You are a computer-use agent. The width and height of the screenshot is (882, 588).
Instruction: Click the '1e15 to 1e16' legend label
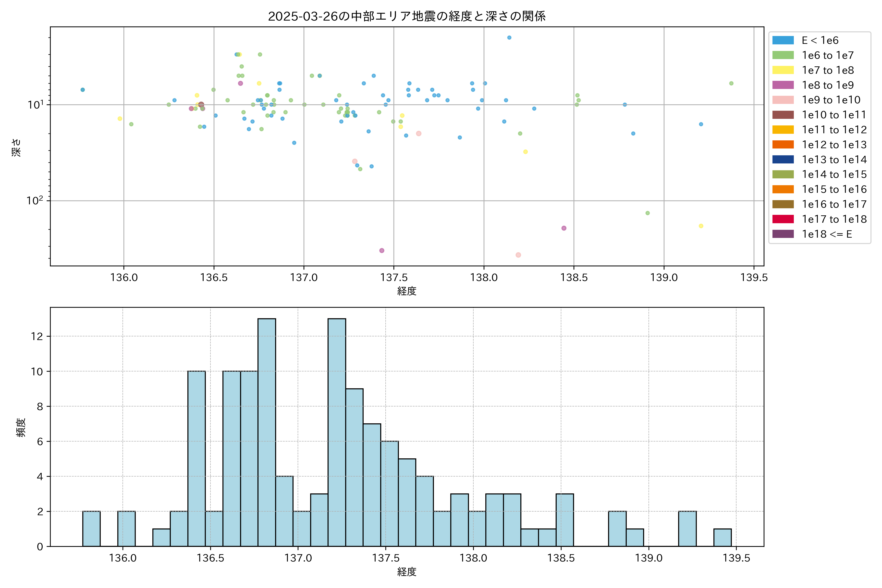click(x=834, y=189)
